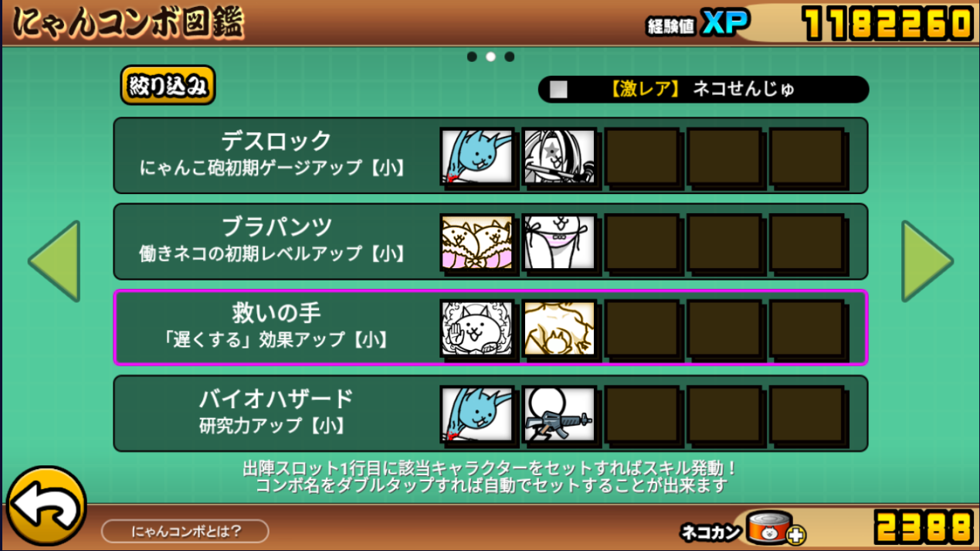Screen dimensions: 980x551
Task: Open the にゃんコンボとは？ help button
Action: point(185,531)
